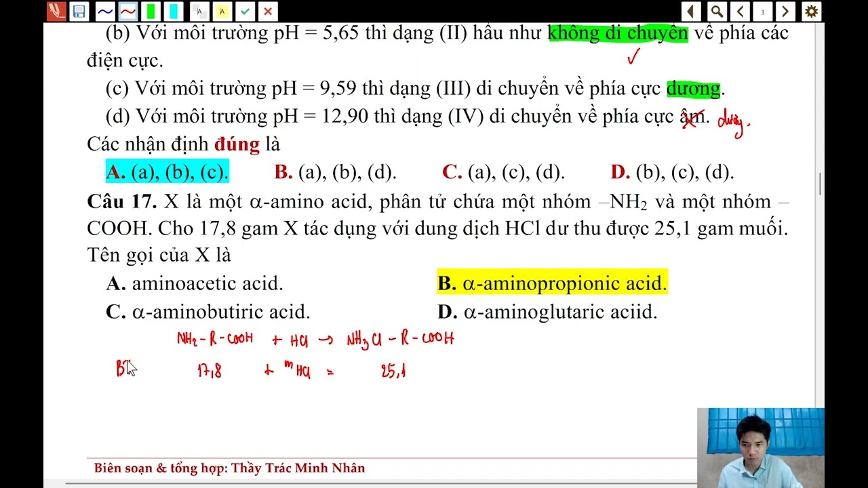
Task: Click the handwritten value 25,1
Action: (393, 371)
